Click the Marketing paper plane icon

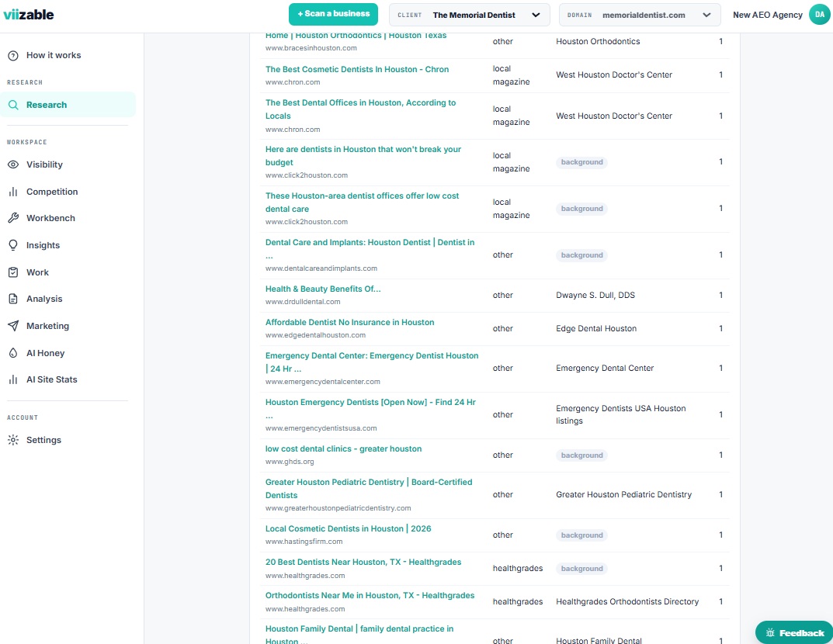pos(13,326)
